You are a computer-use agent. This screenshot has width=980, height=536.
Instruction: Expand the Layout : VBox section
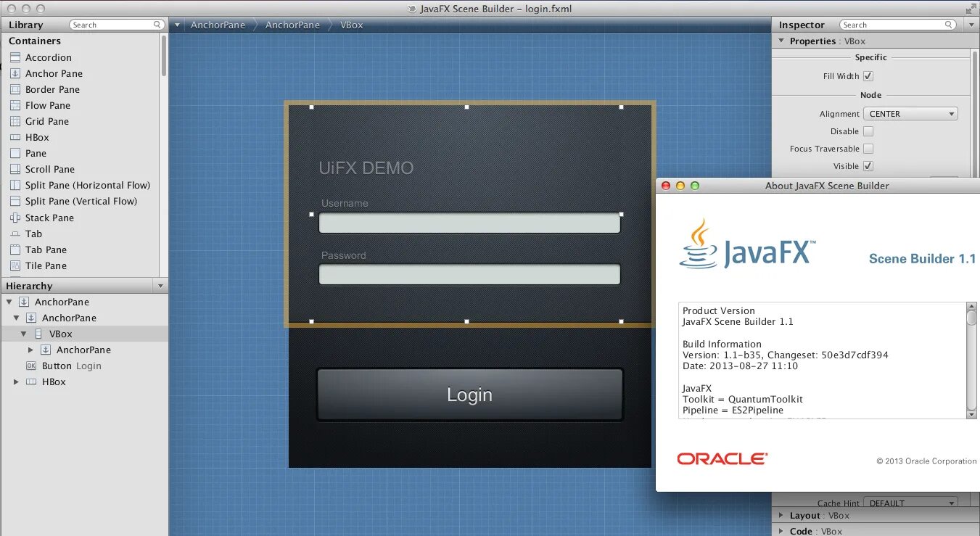(x=781, y=516)
